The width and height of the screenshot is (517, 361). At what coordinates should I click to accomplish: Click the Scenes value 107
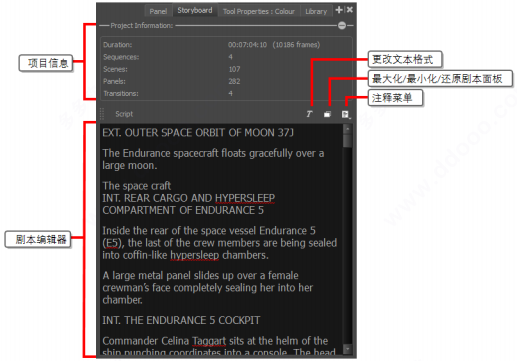coord(234,69)
